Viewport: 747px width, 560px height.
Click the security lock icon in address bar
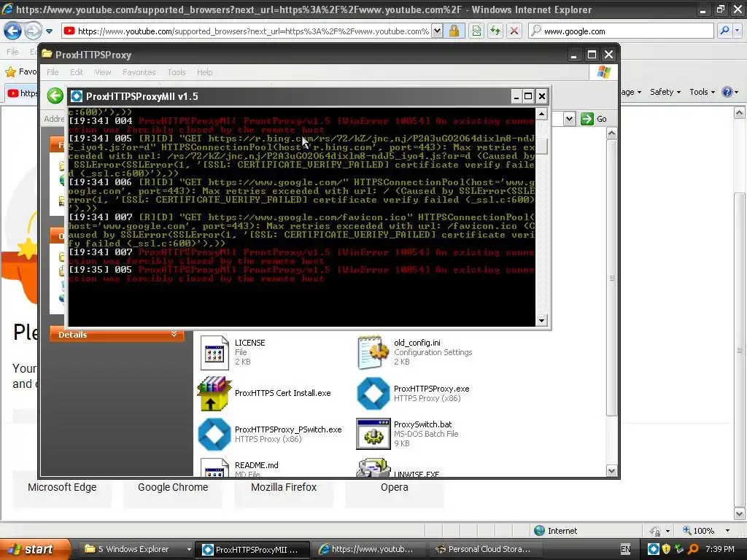pos(454,31)
